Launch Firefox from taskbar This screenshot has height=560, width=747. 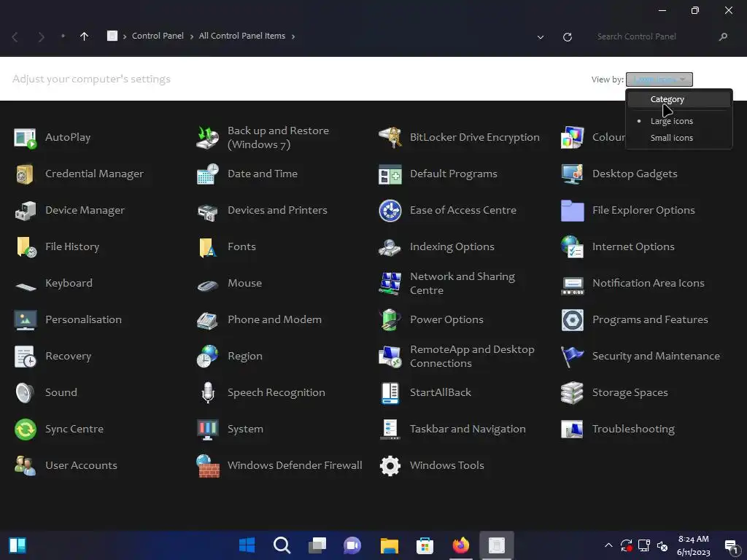coord(461,545)
